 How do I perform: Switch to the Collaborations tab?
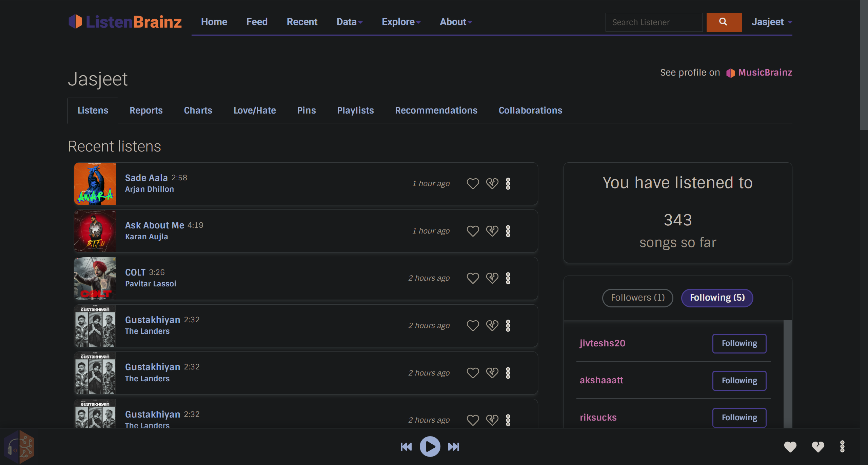(x=530, y=110)
